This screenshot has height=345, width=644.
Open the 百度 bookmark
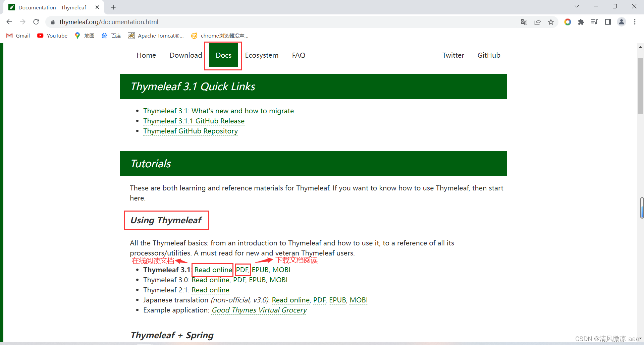[111, 36]
